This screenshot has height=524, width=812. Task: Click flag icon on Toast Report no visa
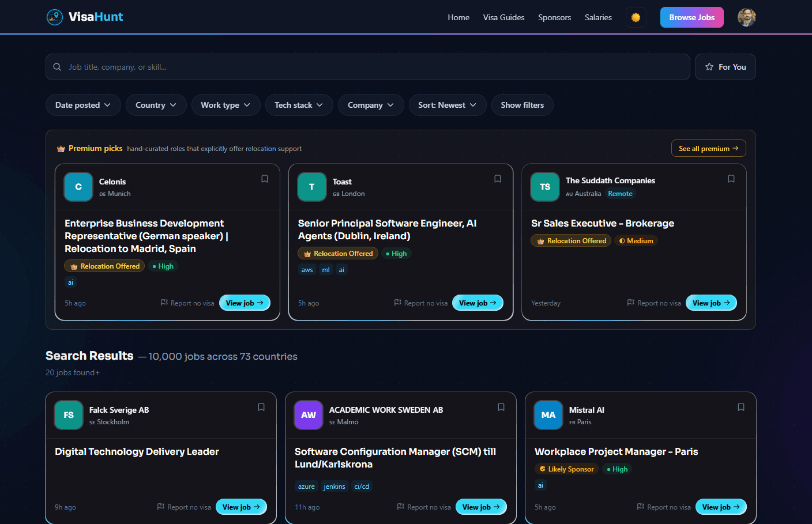(x=398, y=303)
